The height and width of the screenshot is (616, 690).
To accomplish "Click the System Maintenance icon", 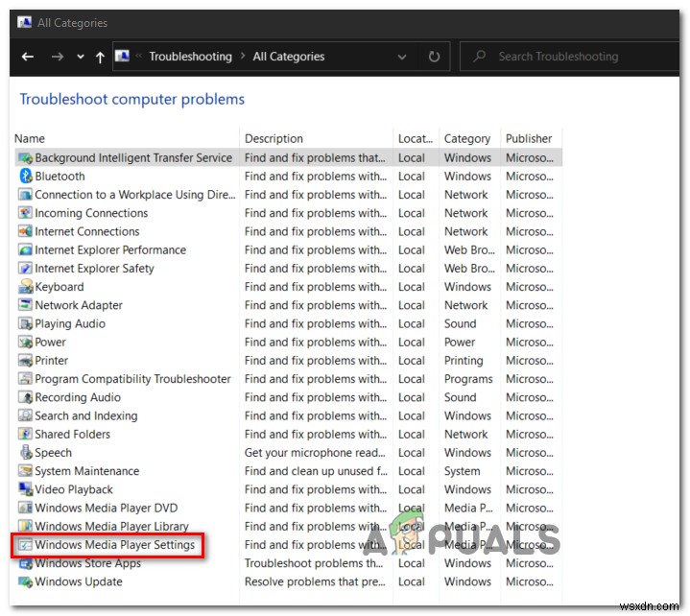I will click(26, 471).
